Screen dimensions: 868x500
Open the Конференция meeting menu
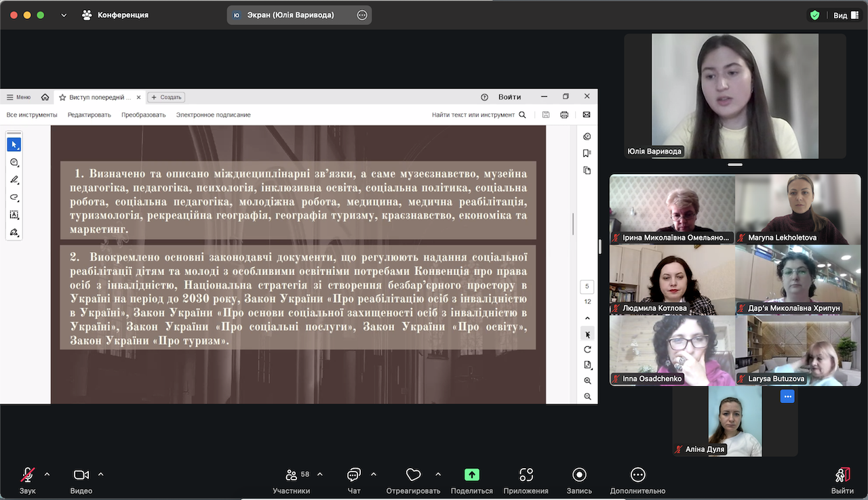pyautogui.click(x=115, y=15)
